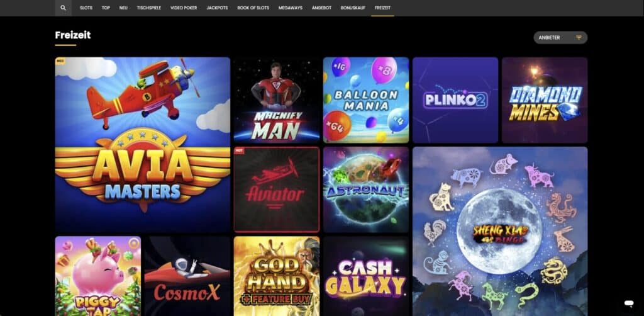Open Sheng Xiao Bingo game
644x316 pixels.
(500, 232)
